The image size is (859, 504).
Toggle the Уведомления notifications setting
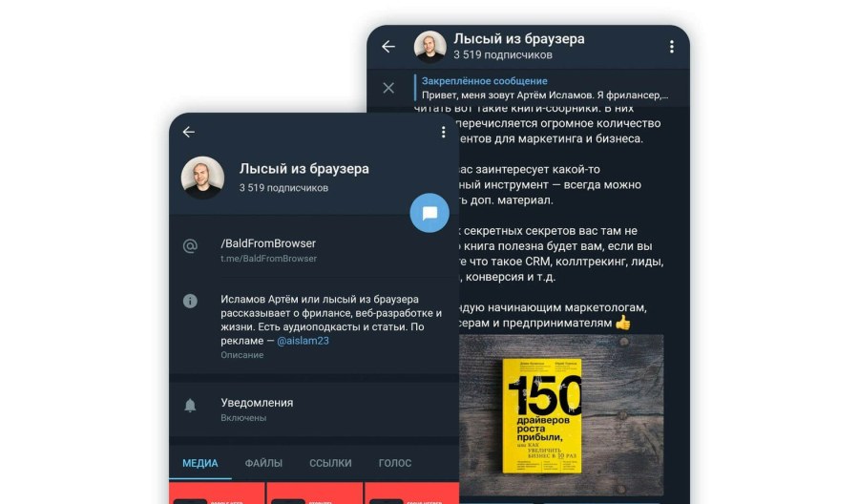[x=314, y=409]
